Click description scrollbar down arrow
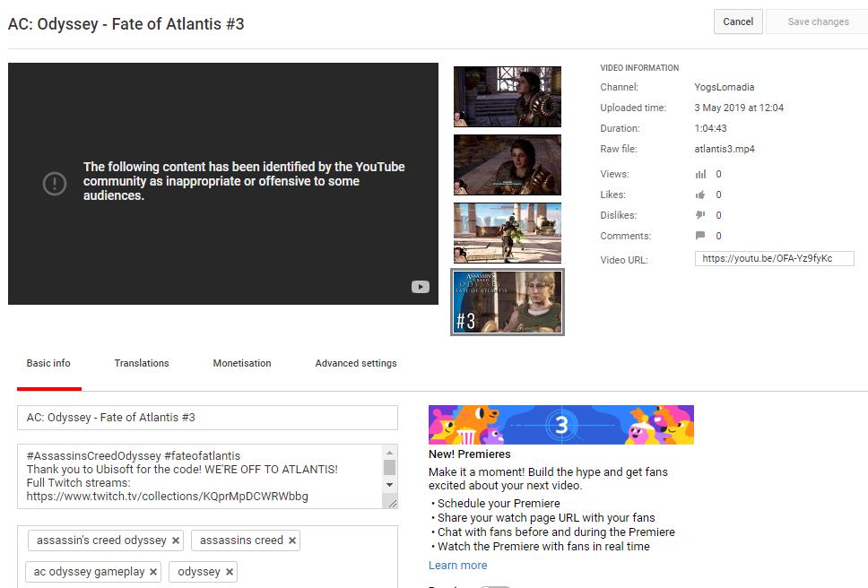Image resolution: width=868 pixels, height=588 pixels. [390, 485]
